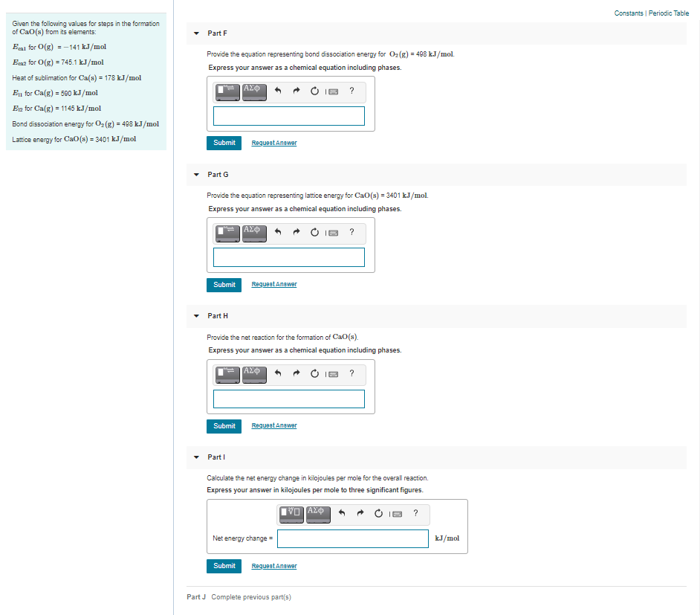Reset the Part G answer

pos(315,232)
